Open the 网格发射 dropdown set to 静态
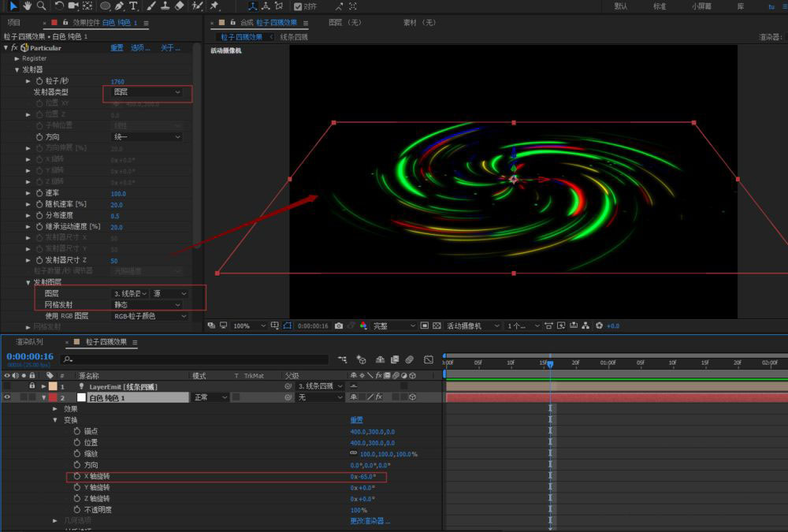788x532 pixels. click(x=147, y=304)
